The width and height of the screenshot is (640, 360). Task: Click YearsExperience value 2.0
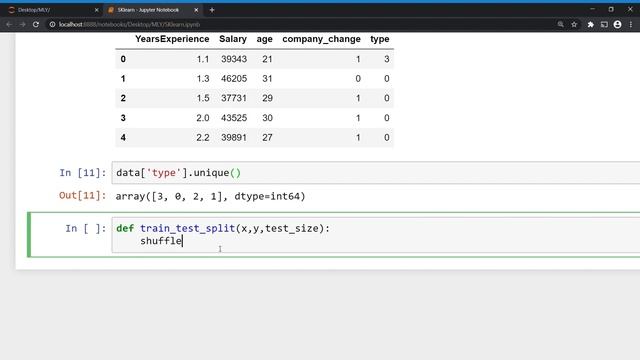tap(203, 118)
